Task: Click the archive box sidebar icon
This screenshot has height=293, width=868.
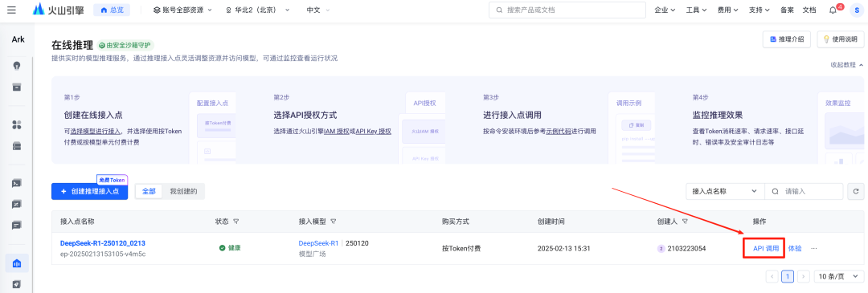Action: point(17,87)
